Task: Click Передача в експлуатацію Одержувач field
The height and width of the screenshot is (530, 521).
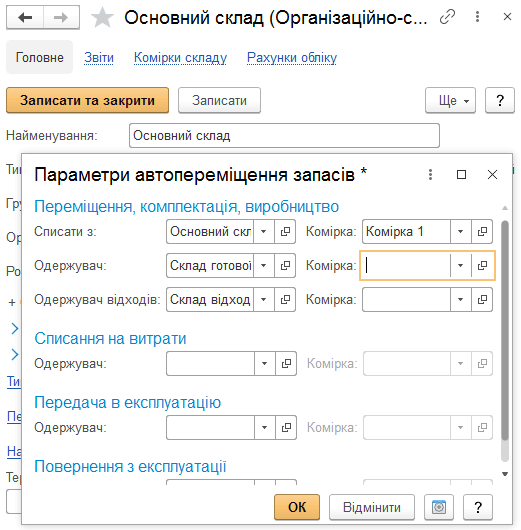Action: 210,428
